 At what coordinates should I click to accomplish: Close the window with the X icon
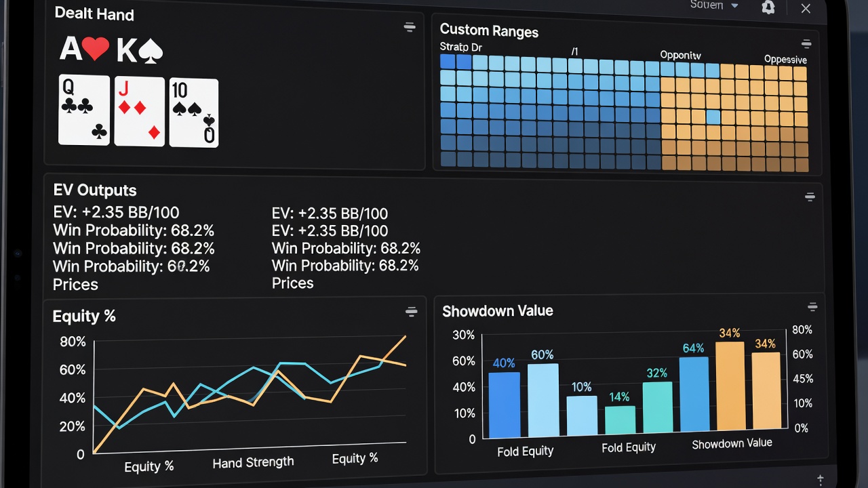tap(806, 8)
